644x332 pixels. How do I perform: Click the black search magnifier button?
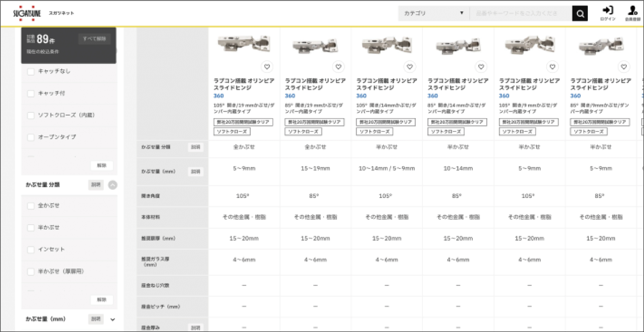click(580, 14)
